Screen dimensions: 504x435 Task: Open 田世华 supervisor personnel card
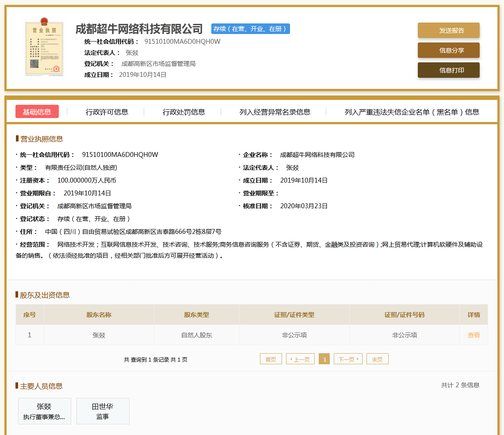103,411
